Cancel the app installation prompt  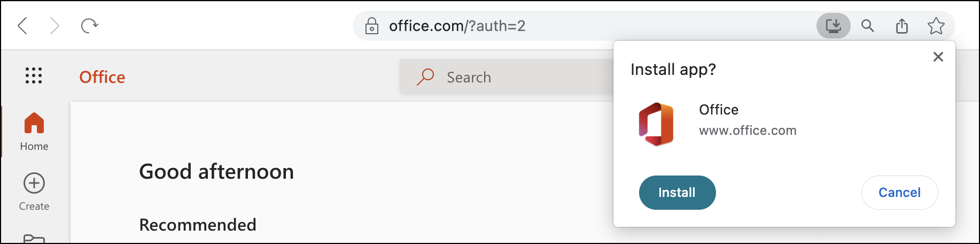point(899,193)
